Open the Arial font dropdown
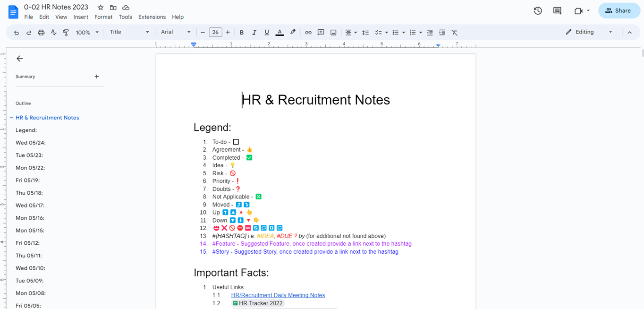The height and width of the screenshot is (309, 644). click(x=176, y=32)
